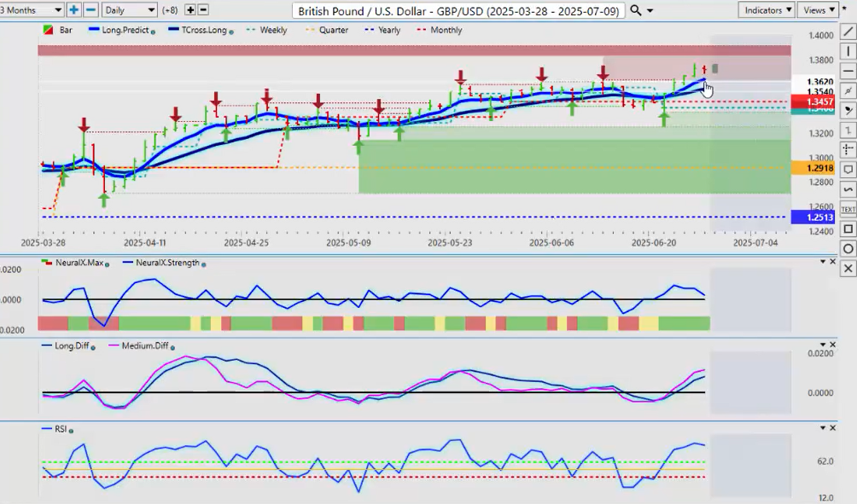
Task: Click the black minus bar-count button
Action: coord(203,10)
